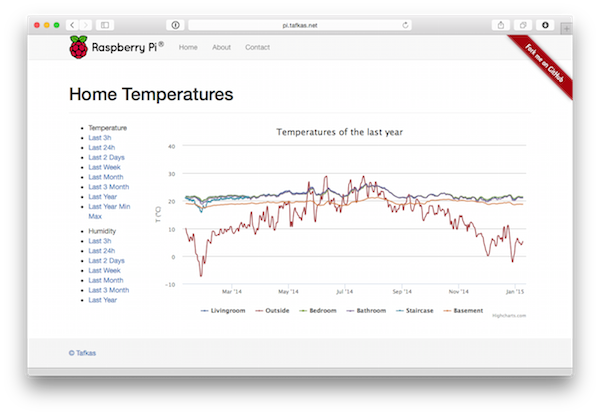Click the pi.tafkas.net address field
600x415 pixels.
pyautogui.click(x=300, y=25)
